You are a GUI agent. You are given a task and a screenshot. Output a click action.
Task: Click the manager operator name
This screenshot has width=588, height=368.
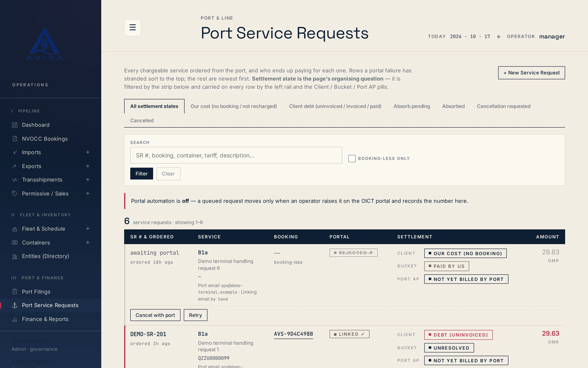click(x=552, y=37)
